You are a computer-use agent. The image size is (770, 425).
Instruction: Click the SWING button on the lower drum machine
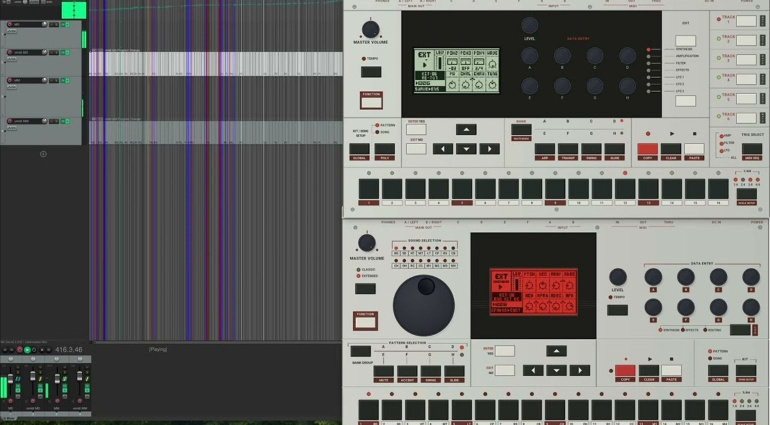(430, 371)
